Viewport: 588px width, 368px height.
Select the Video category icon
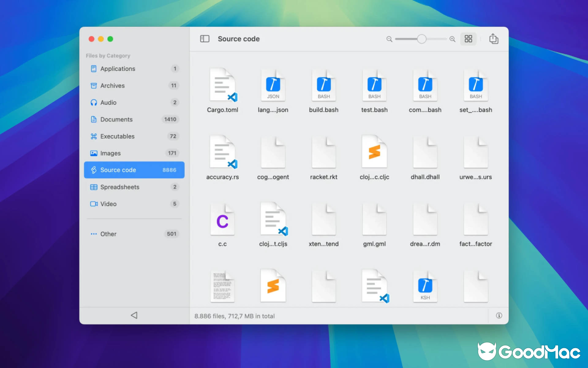tap(94, 204)
